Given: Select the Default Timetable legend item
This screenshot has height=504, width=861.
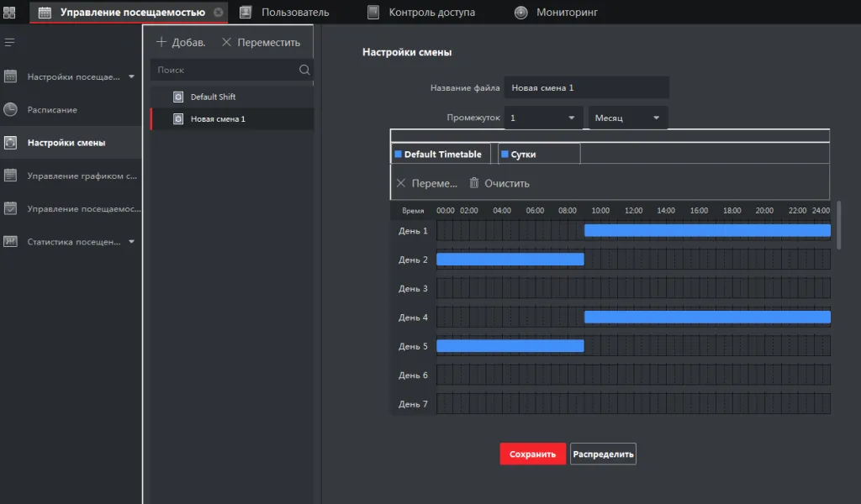Looking at the screenshot, I should (438, 155).
